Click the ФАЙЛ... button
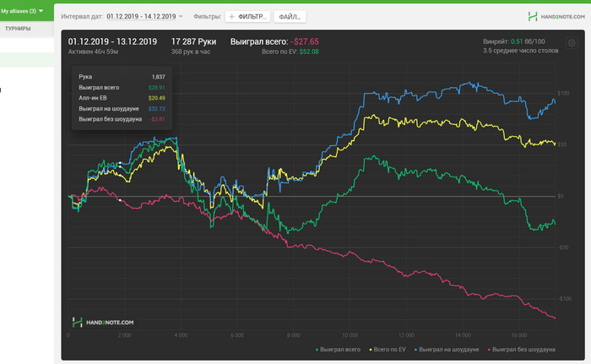 pos(290,17)
